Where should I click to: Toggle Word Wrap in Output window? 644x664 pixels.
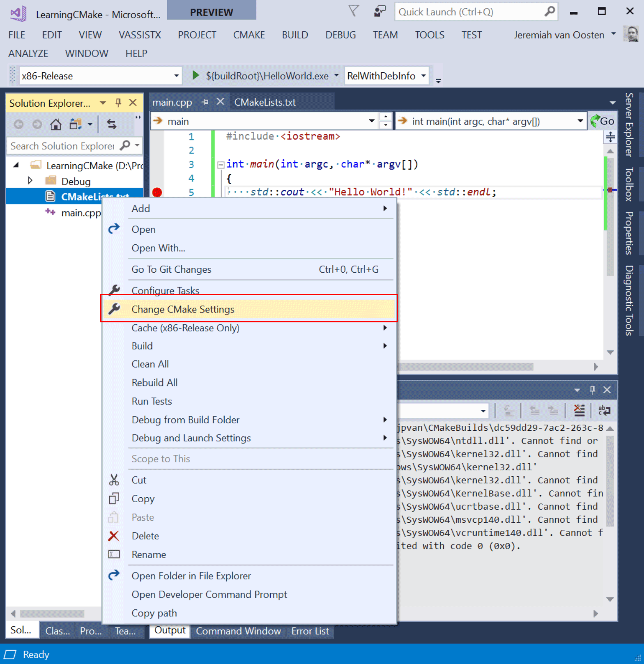[x=604, y=410]
